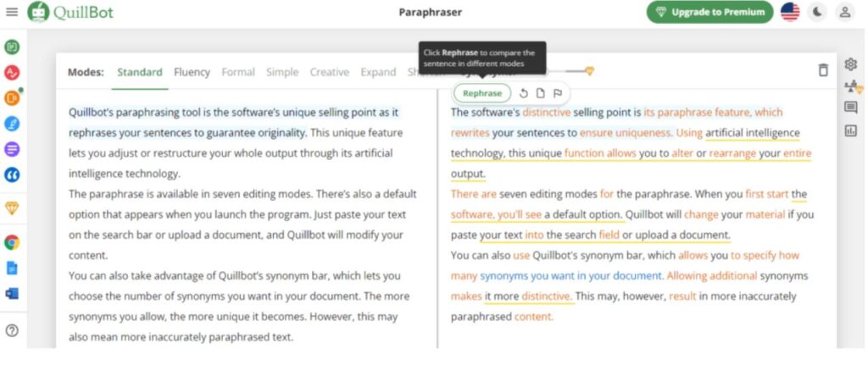Click the word "function" in the output
This screenshot has height=382, width=868.
click(583, 153)
